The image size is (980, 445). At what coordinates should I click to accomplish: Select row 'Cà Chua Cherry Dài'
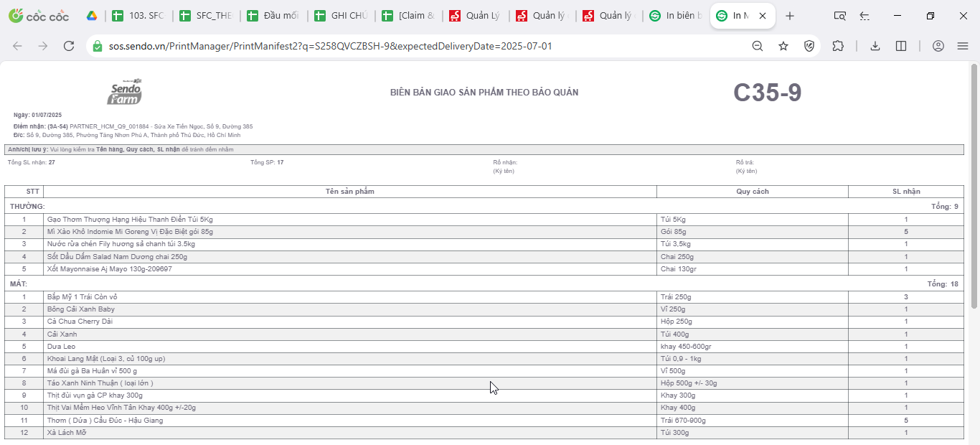tap(484, 322)
